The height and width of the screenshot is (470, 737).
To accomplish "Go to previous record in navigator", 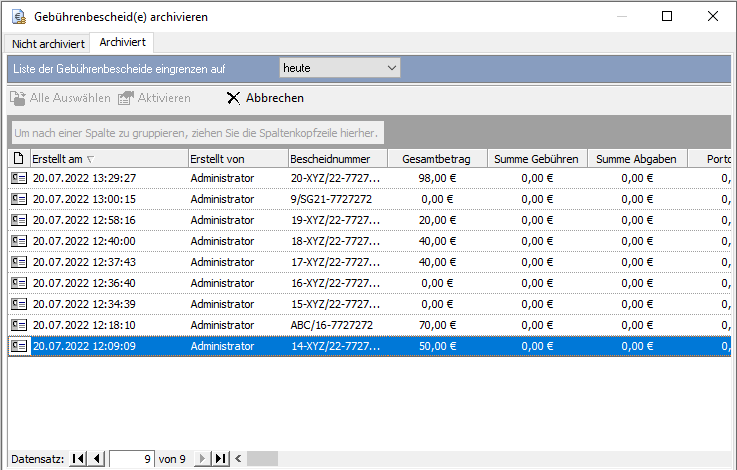I will point(97,459).
